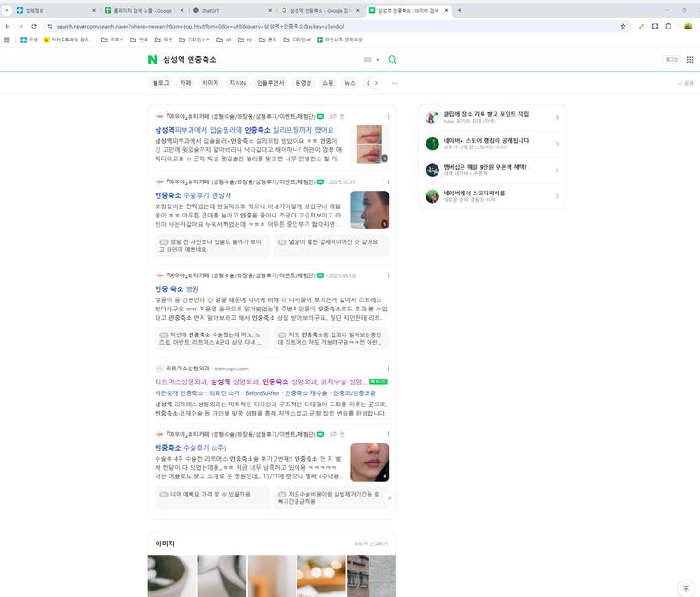Open the side-profile face thumbnail

369,210
